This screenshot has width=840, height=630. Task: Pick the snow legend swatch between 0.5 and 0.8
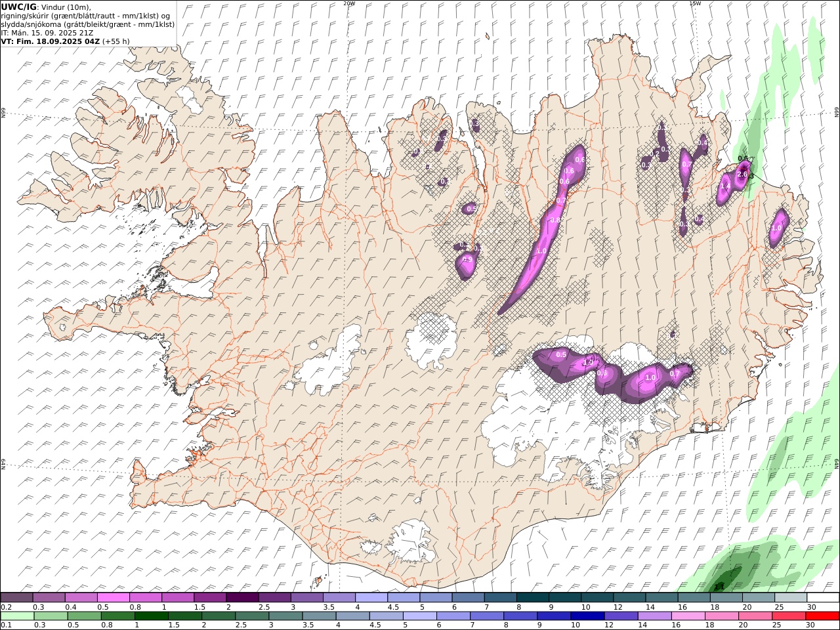click(114, 598)
